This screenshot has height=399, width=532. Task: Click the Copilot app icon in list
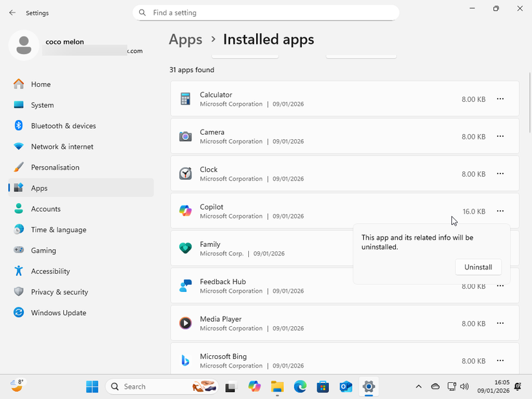pos(186,211)
